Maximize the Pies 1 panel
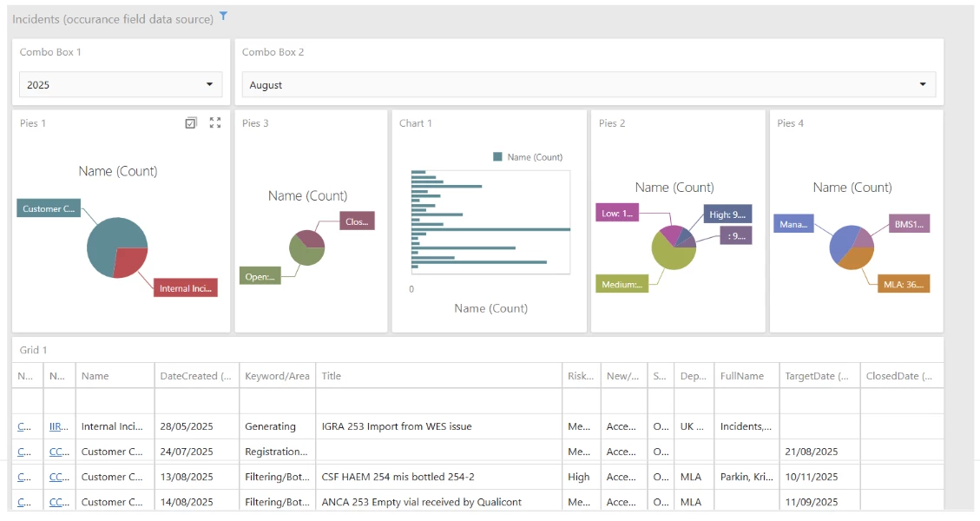 pyautogui.click(x=215, y=123)
